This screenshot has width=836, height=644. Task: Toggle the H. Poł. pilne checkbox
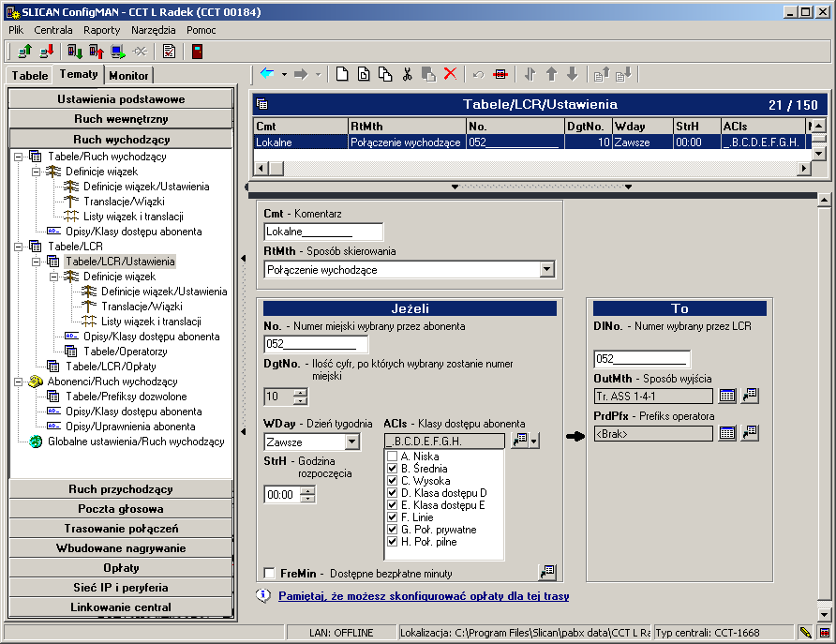393,542
